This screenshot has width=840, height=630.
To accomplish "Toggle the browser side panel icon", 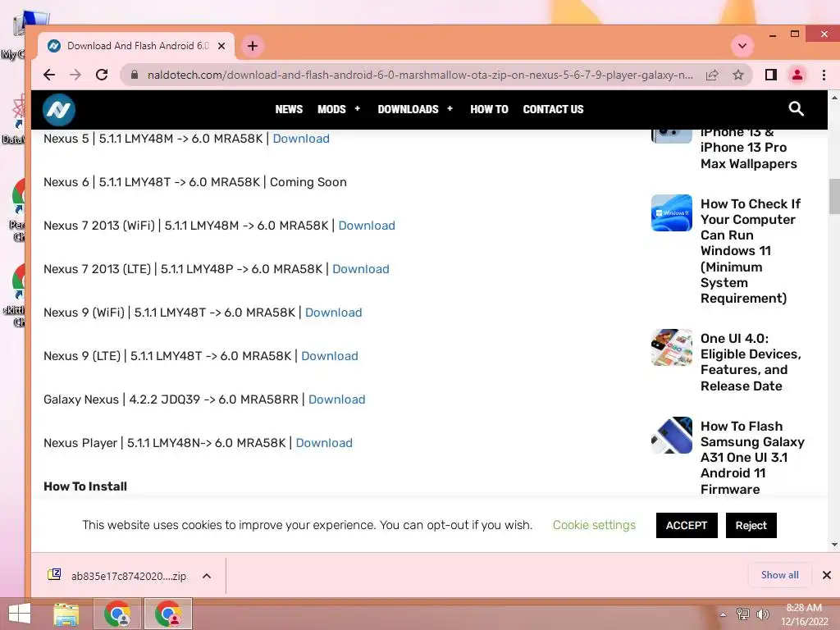I will pyautogui.click(x=771, y=75).
